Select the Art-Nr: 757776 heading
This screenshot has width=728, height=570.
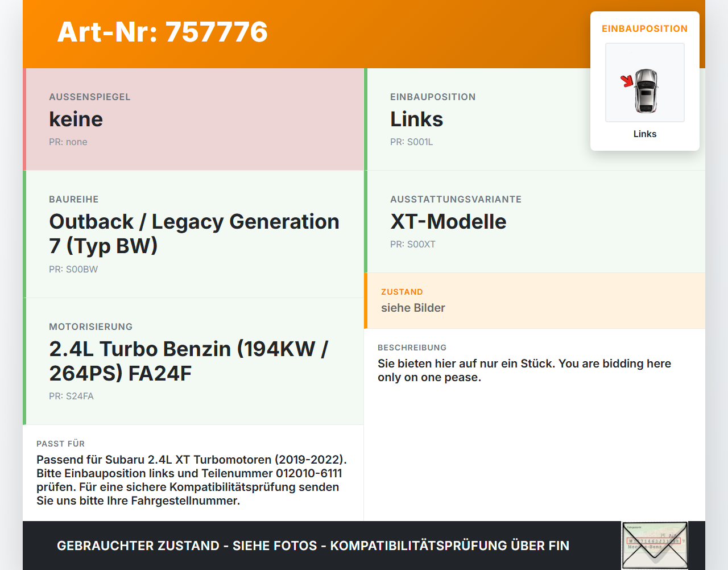[163, 32]
